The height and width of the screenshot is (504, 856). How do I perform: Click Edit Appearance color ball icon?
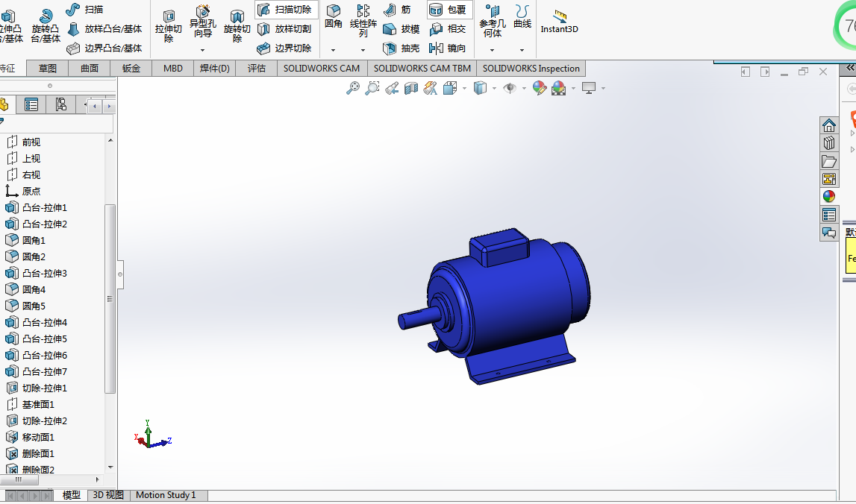[x=540, y=88]
